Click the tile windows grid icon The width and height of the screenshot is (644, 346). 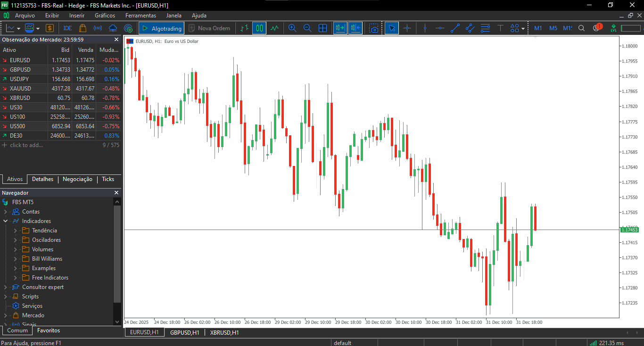coord(323,28)
